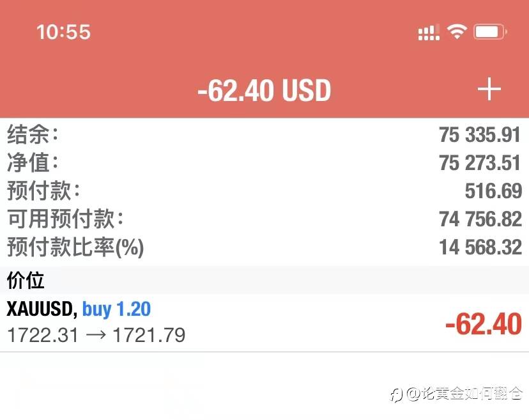Tap the cellular signal bars icon
Viewport: 529px width, 420px height.
pyautogui.click(x=428, y=33)
